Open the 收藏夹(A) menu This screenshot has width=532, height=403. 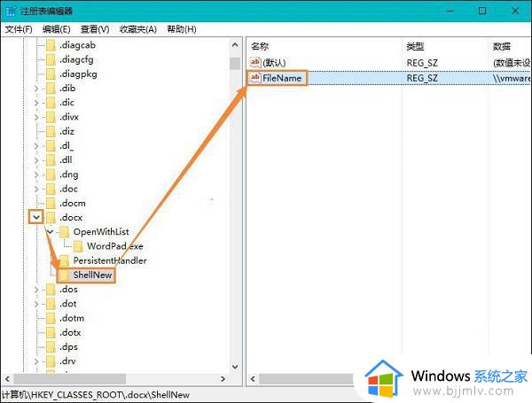137,29
